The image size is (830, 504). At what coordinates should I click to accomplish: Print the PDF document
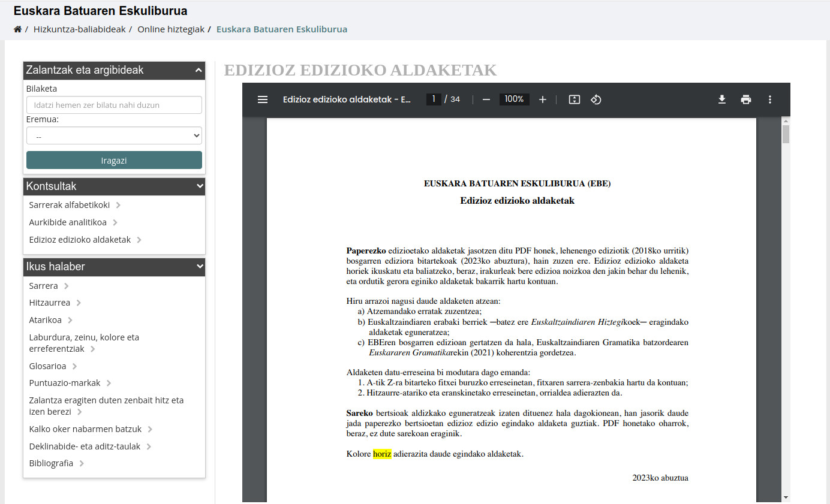click(746, 99)
